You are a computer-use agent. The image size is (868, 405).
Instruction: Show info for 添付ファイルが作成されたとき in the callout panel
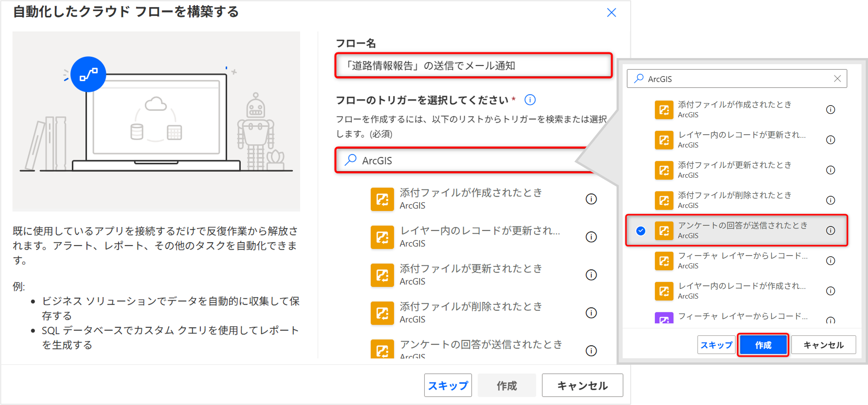click(831, 109)
